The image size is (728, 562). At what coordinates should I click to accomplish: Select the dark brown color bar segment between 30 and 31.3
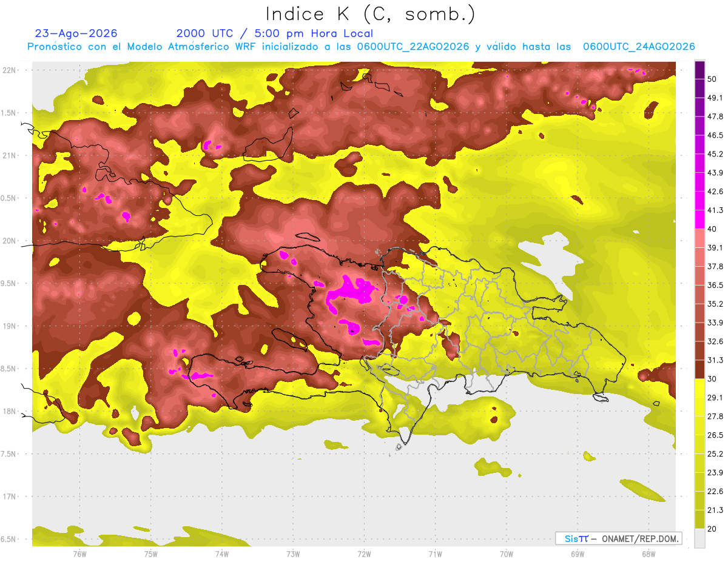[699, 369]
